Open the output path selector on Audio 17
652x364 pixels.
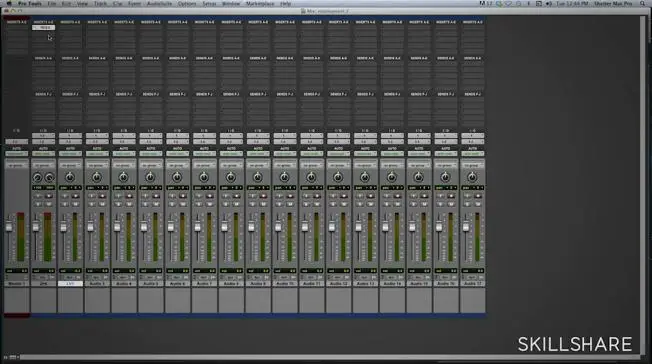pyautogui.click(x=472, y=142)
